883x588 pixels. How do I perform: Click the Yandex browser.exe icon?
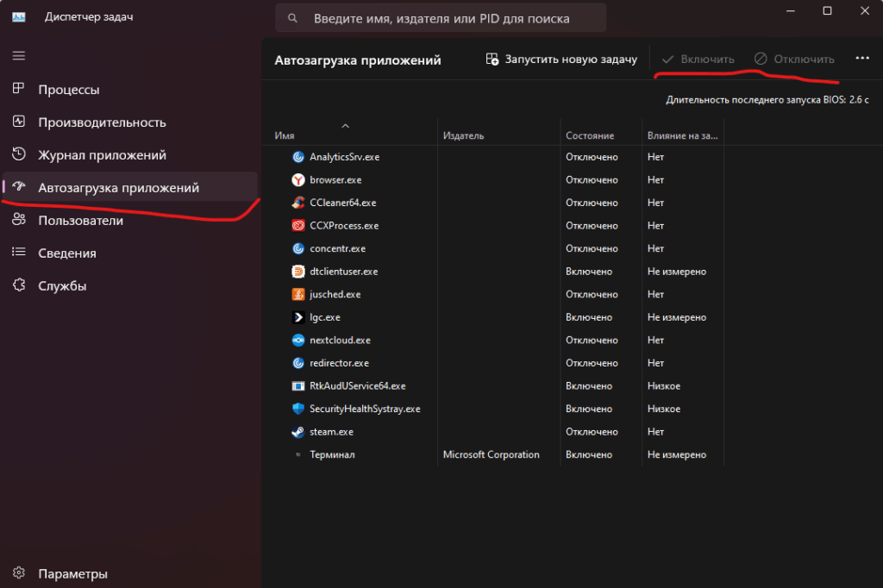297,180
